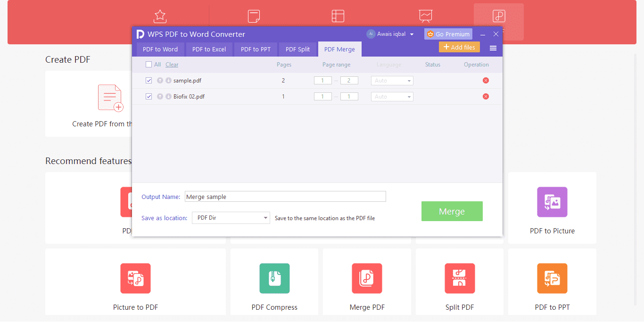644x322 pixels.
Task: Open the document icon tab in the WPS top bar
Action: [254, 16]
